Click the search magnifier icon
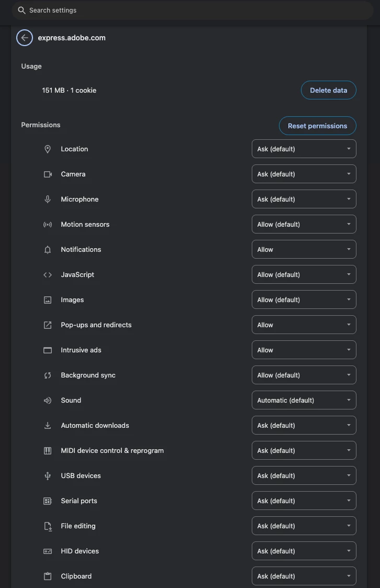The height and width of the screenshot is (588, 380). 22,10
